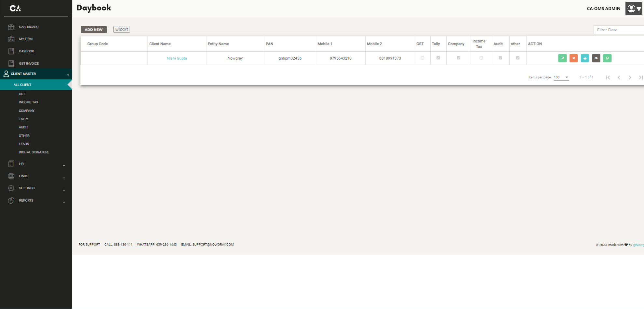The height and width of the screenshot is (309, 644).
Task: Go to next page using the pagination arrow
Action: pos(630,77)
